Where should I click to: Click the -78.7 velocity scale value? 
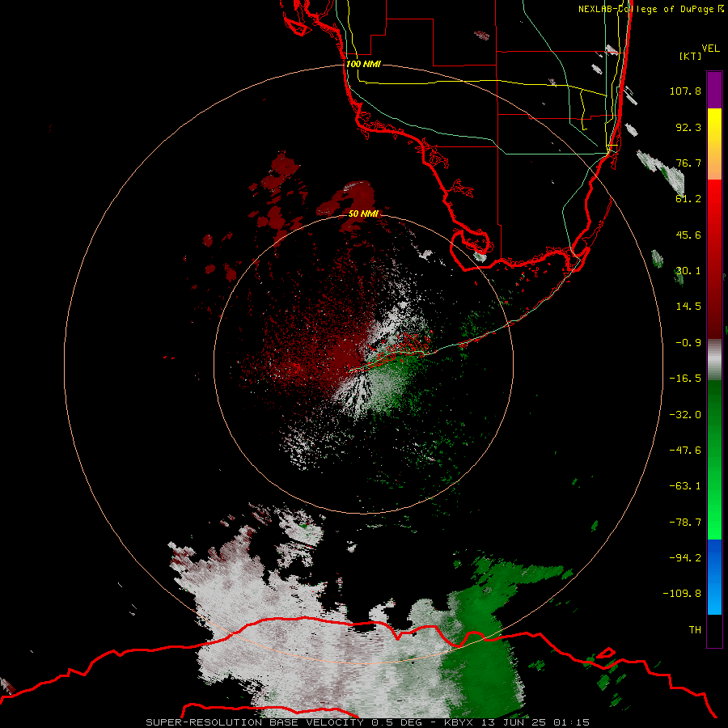click(x=685, y=523)
